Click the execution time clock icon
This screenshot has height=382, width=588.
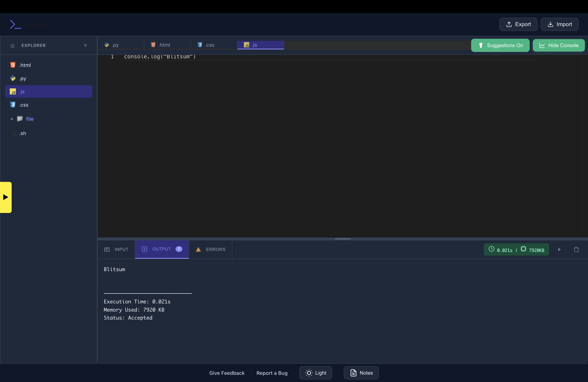491,249
